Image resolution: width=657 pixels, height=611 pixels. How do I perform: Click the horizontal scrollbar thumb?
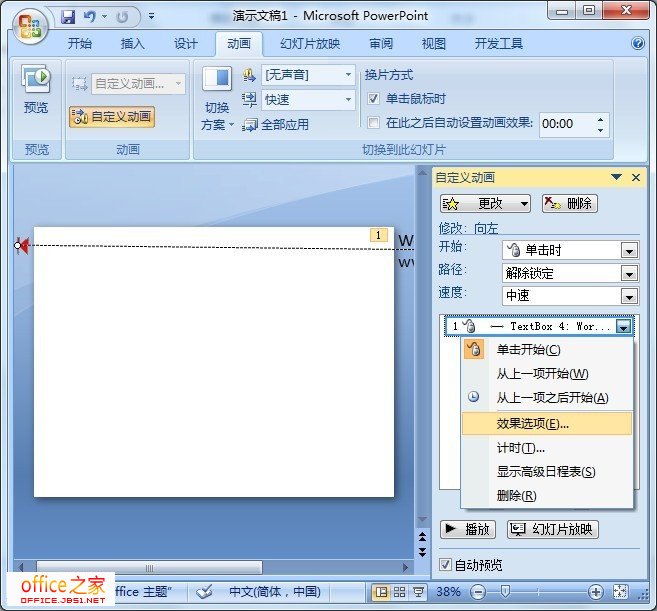pyautogui.click(x=150, y=568)
